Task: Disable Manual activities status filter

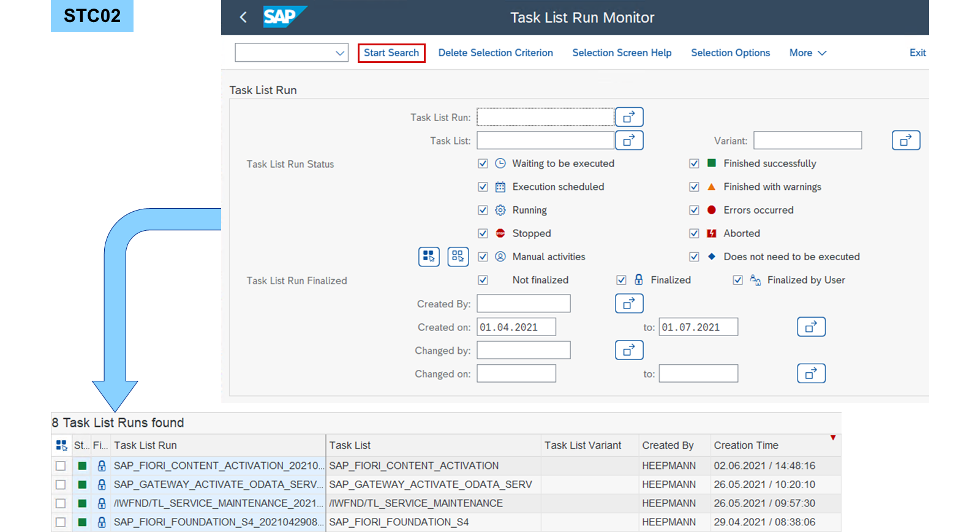Action: click(483, 257)
